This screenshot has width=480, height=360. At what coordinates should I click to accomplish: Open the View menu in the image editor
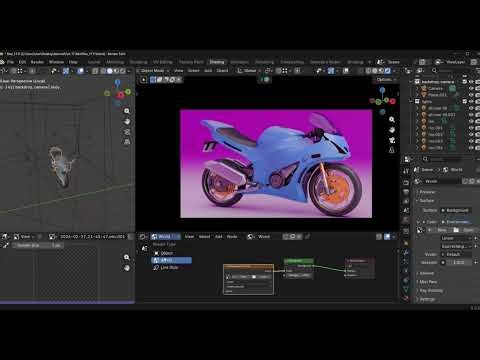coord(25,237)
